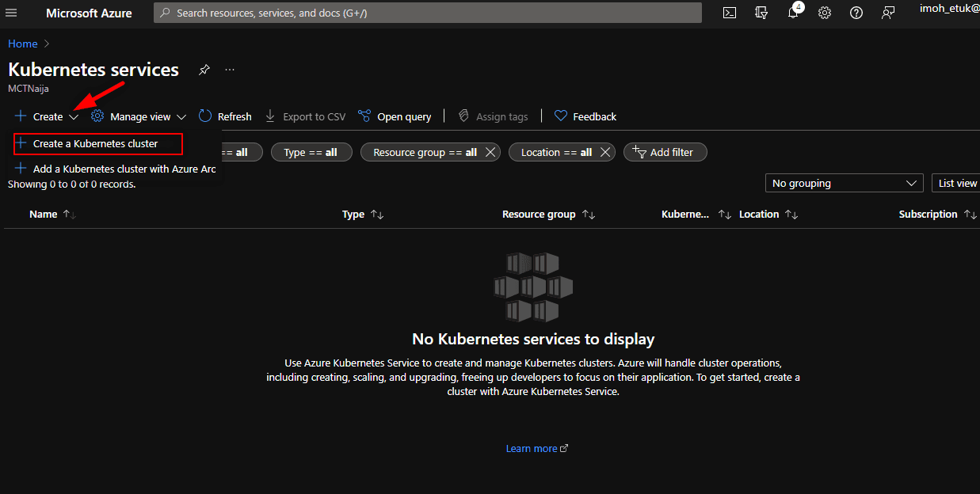Sort by Resource group column arrows
The width and height of the screenshot is (980, 494).
pos(589,215)
